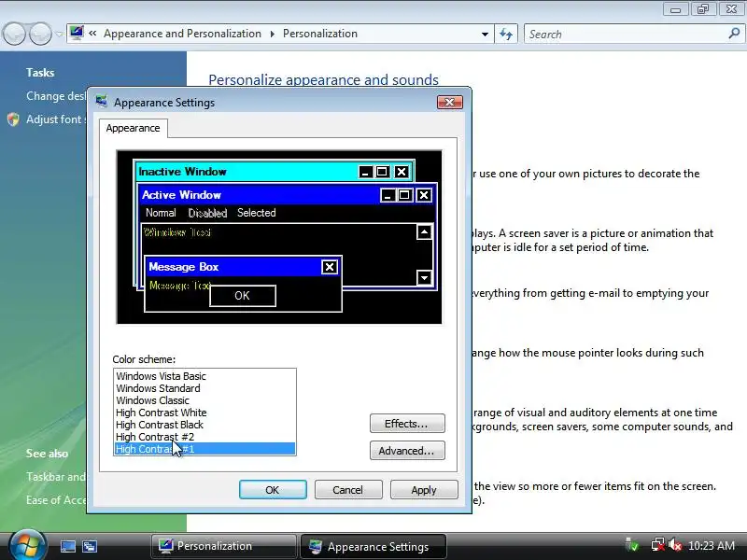The height and width of the screenshot is (560, 747).
Task: Click the shield icon beside Adjust font
Action: (x=13, y=119)
